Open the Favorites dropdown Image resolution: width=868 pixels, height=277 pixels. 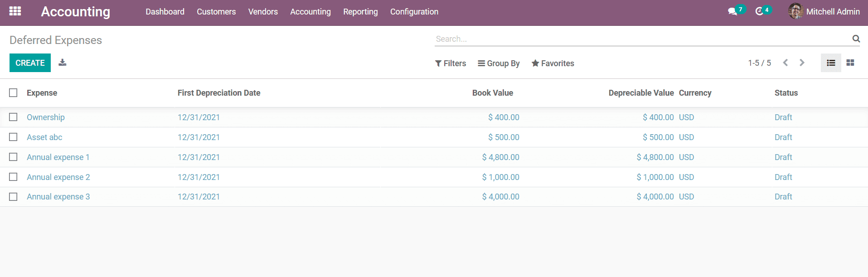[553, 63]
